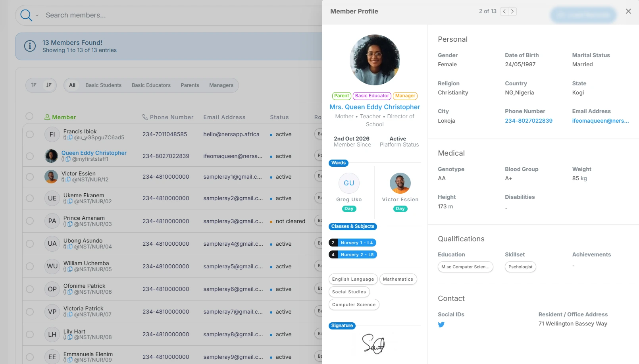Select the Francis Ibiok row checkbox
Screen dimensions: 639x364
[x=30, y=134]
